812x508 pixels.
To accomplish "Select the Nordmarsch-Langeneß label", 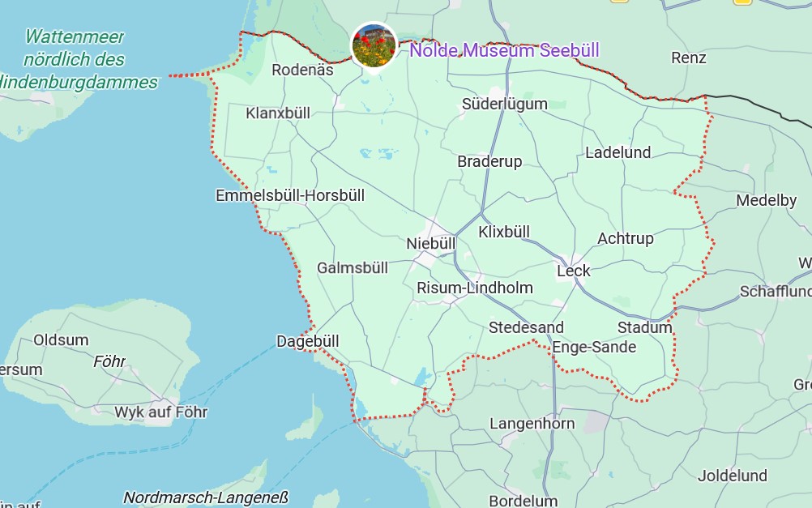I will click(206, 497).
